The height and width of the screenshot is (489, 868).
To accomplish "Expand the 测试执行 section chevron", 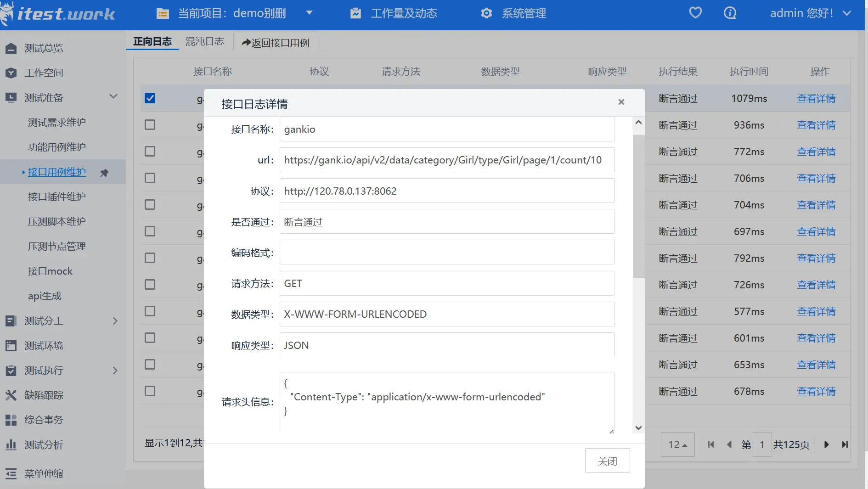I will tap(115, 371).
